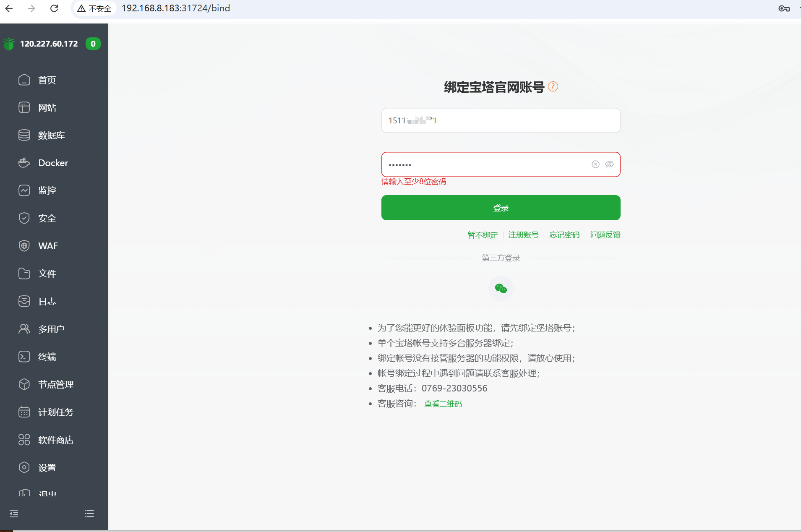The height and width of the screenshot is (532, 801).
Task: Open the Docker sidebar menu
Action: (x=53, y=163)
